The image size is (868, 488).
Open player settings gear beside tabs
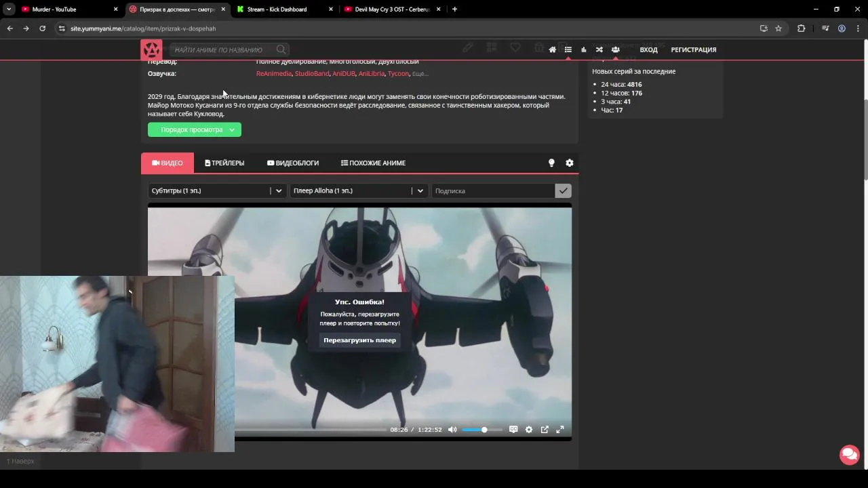pyautogui.click(x=570, y=163)
